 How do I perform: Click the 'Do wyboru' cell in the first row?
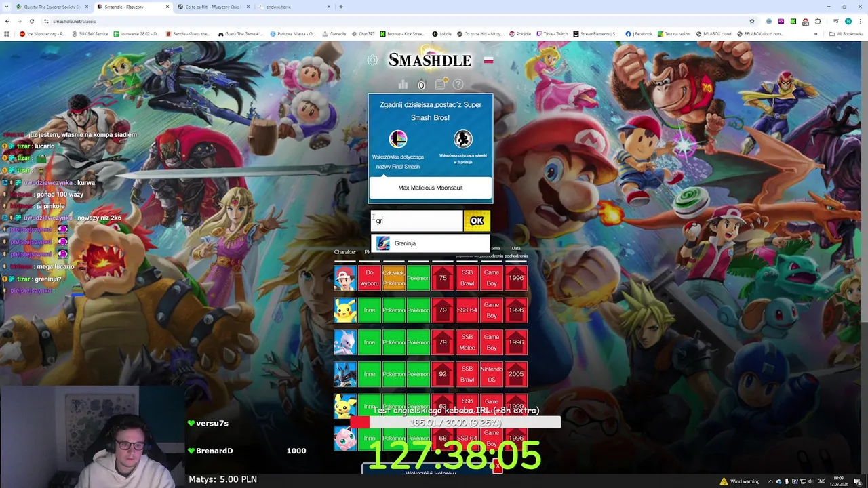click(370, 278)
